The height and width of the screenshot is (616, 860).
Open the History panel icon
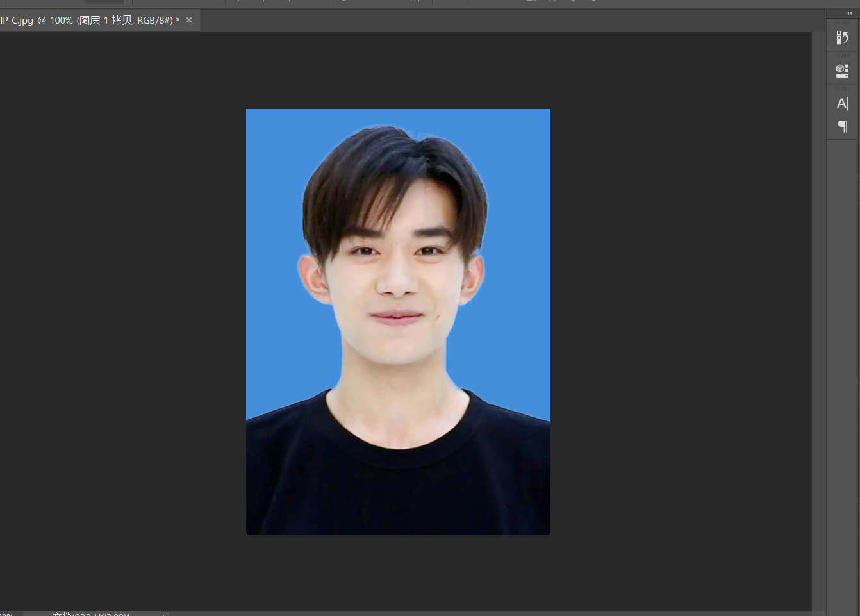click(x=842, y=38)
